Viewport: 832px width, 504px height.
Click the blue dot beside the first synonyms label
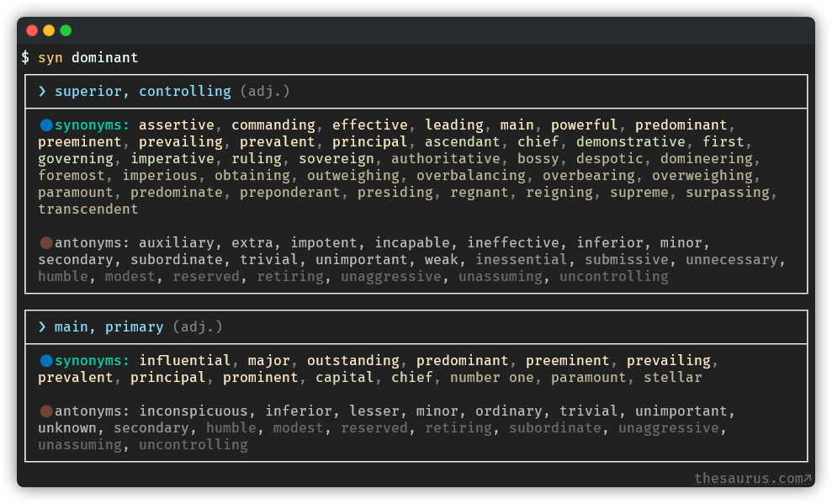(46, 125)
